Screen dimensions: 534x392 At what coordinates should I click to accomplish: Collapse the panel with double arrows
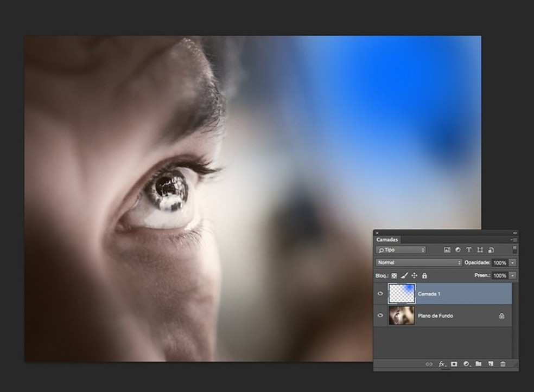tap(514, 233)
